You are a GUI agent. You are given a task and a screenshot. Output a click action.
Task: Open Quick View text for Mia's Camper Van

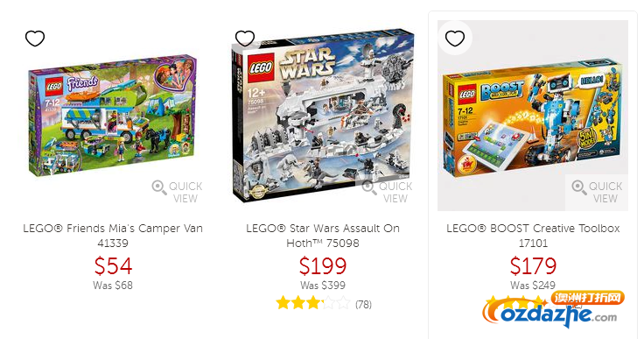coord(185,192)
